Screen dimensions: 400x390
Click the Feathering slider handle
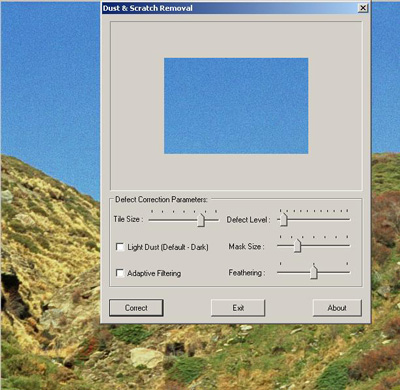coord(313,272)
